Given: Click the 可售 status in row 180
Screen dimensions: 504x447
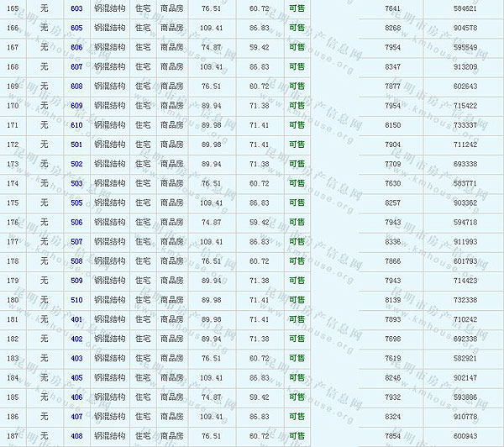Looking at the screenshot, I should click(297, 300).
